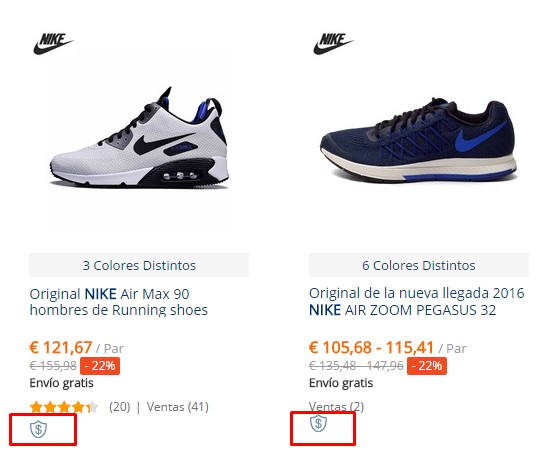Click the € 105,68 - 115,41 price

pyautogui.click(x=371, y=347)
